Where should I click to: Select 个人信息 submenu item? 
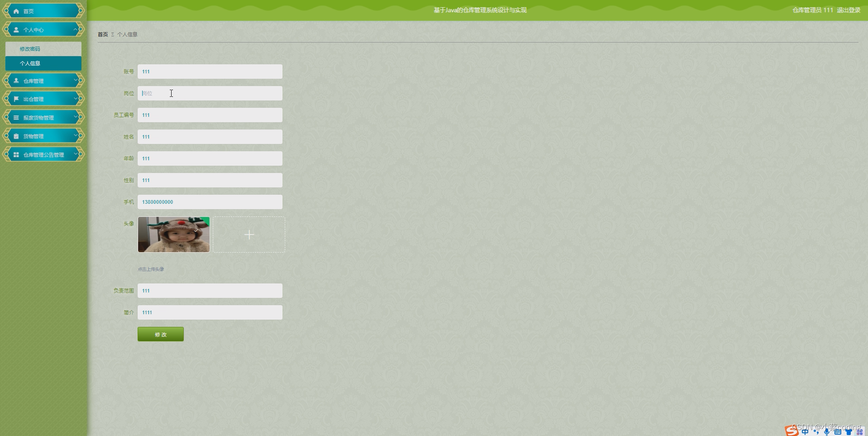43,63
